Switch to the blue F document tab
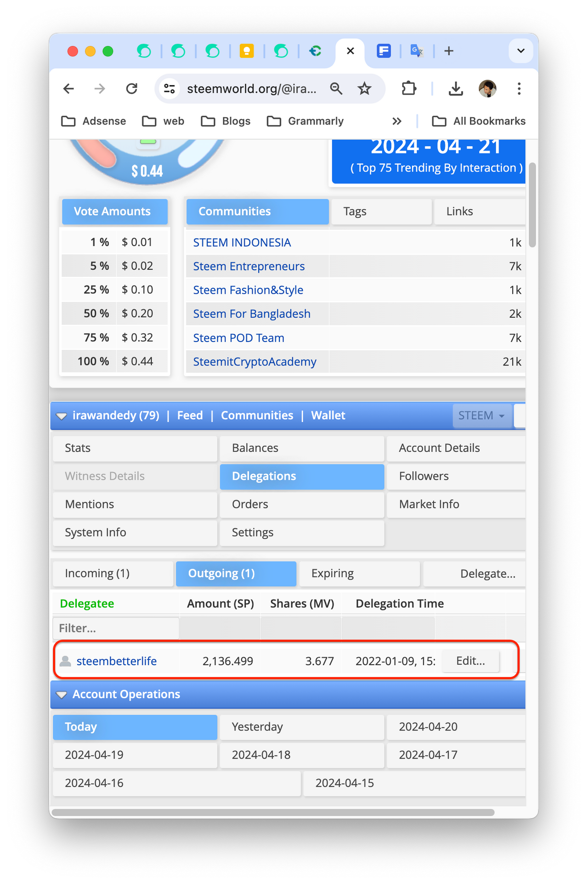The width and height of the screenshot is (588, 884). pos(384,51)
